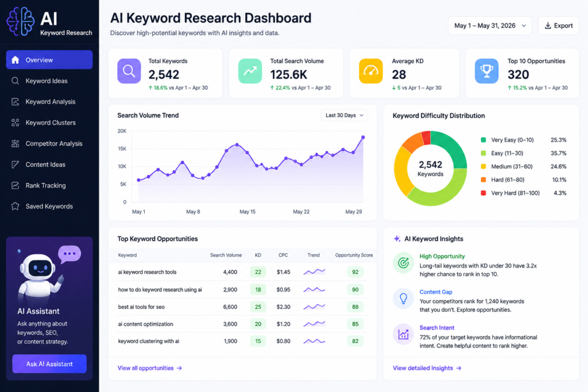The image size is (588, 392).
Task: Click the purple Total Keywords search icon
Action: coord(129,71)
